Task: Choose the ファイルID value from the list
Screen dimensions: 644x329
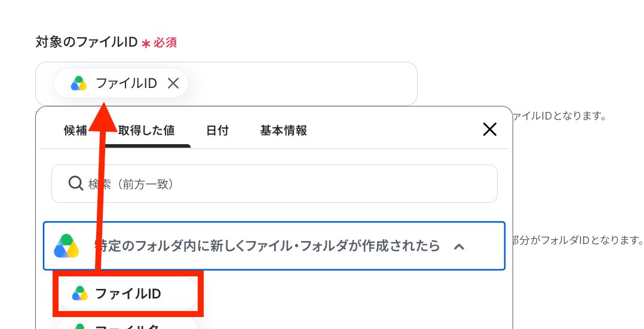Action: (x=128, y=294)
